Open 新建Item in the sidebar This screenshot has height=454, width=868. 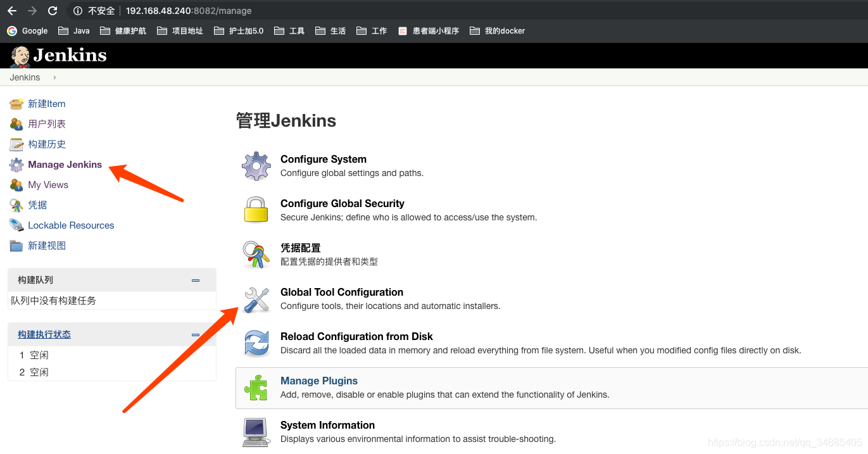(47, 104)
